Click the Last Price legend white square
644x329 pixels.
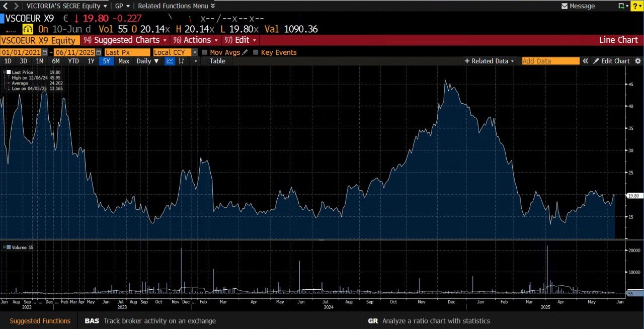(8, 72)
